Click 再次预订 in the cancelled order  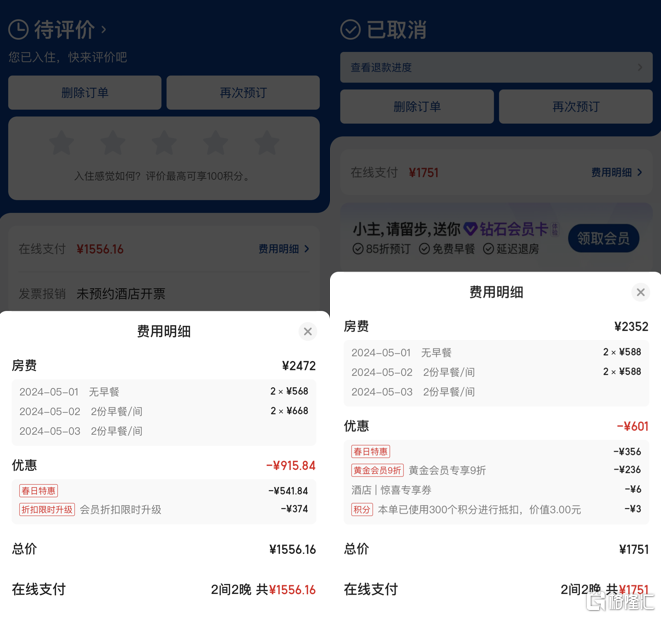point(576,107)
